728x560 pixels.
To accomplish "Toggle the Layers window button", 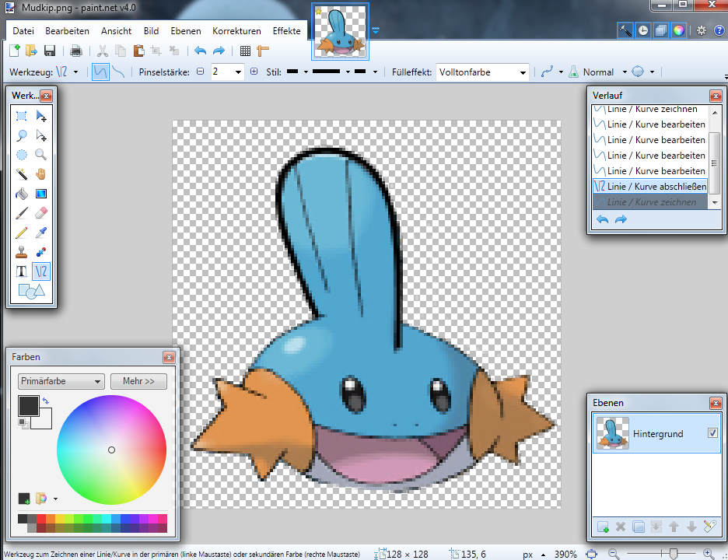I will coord(660,30).
